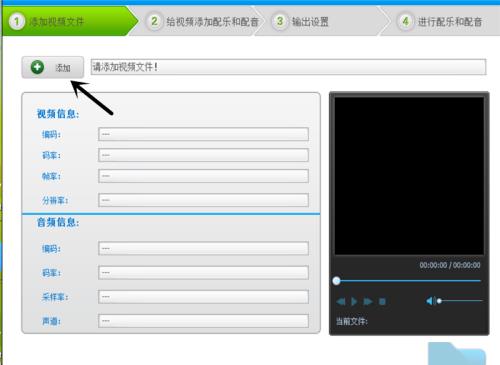
Task: Click the video preview black screen
Action: (409, 176)
